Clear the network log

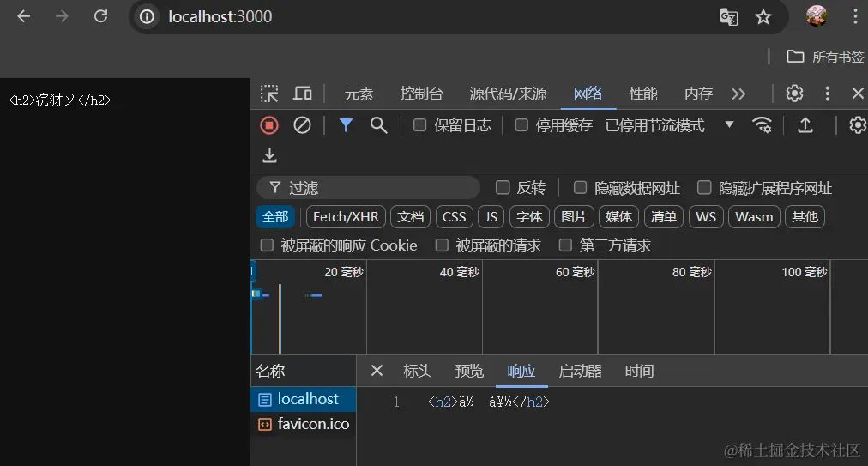[302, 125]
